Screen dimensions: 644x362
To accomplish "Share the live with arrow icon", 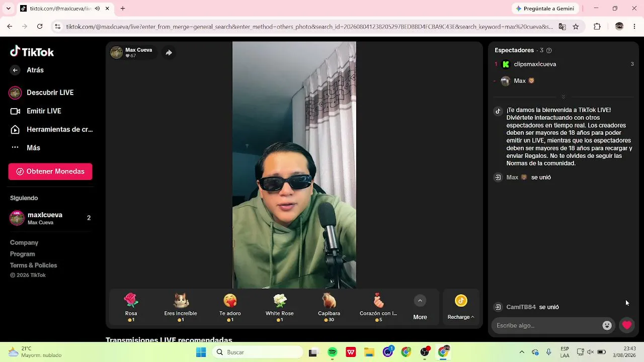I will (x=169, y=52).
